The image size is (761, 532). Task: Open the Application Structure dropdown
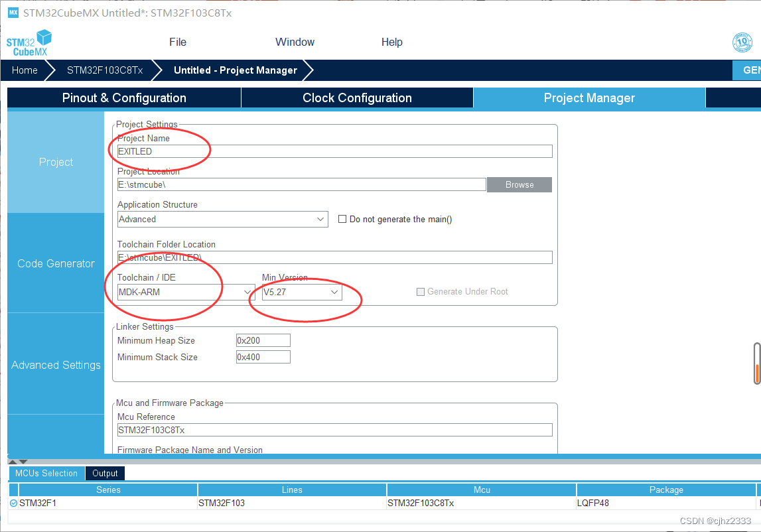[x=223, y=219]
